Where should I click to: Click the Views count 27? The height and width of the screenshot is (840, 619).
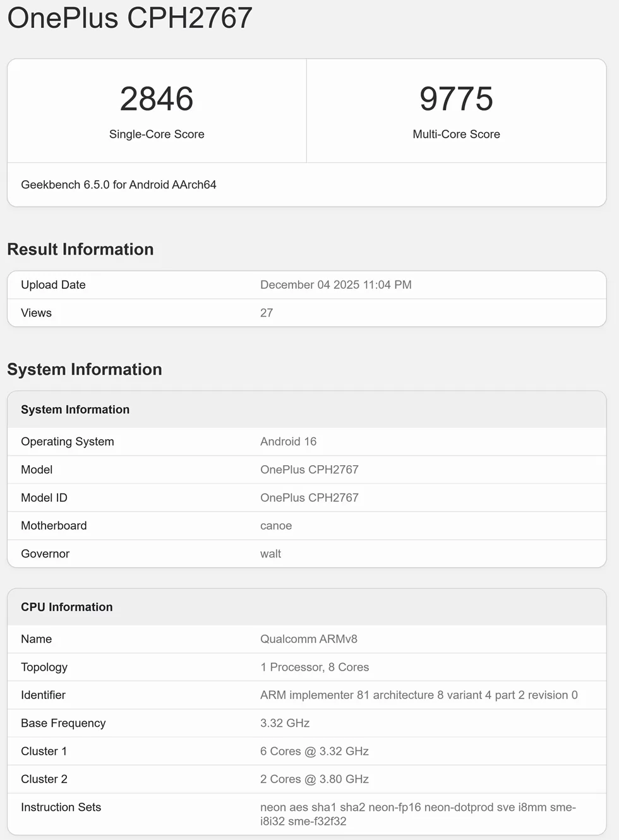267,313
